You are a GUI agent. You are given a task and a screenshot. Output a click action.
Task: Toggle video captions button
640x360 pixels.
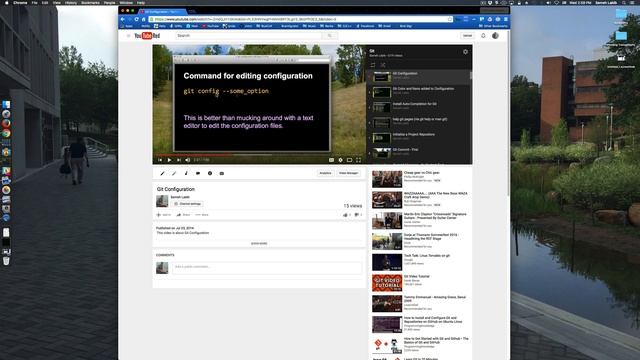pos(331,160)
